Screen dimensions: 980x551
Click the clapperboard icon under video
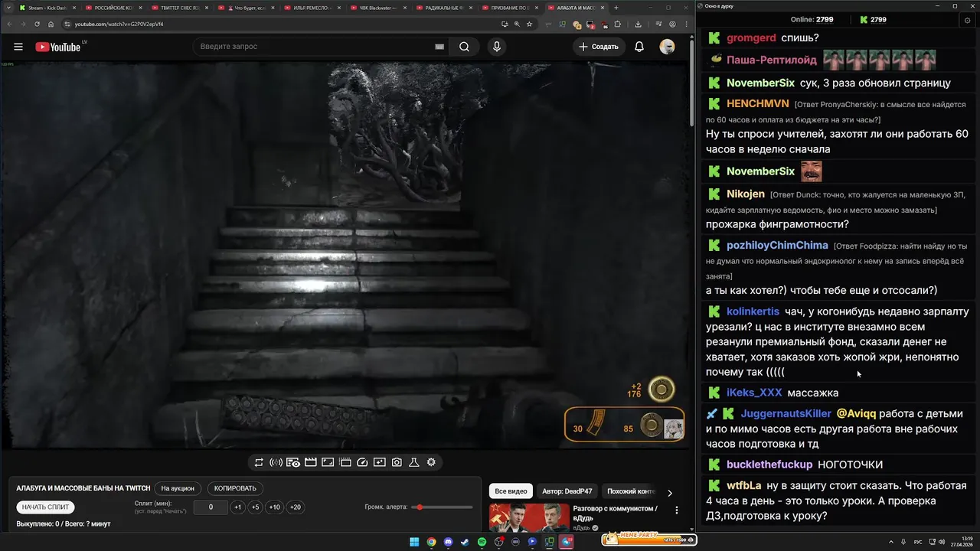point(311,462)
